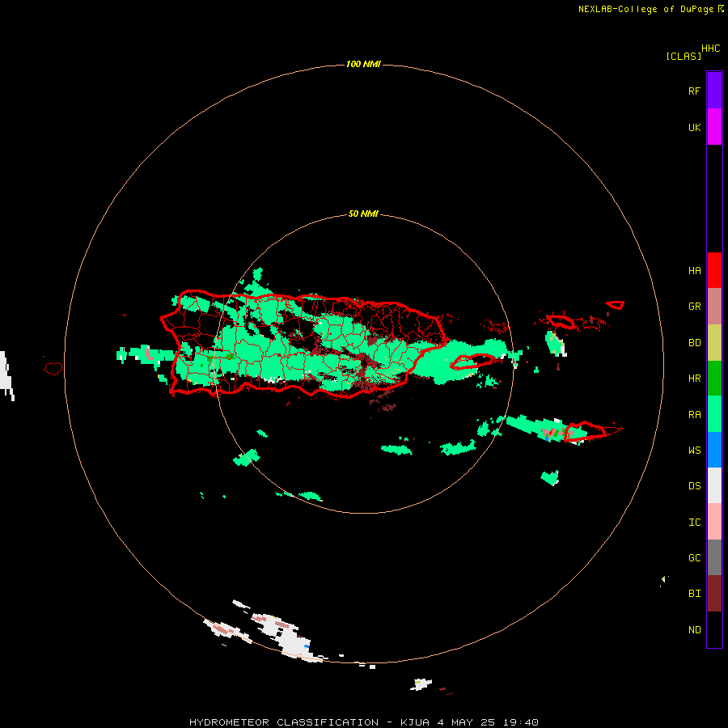Viewport: 728px width, 728px height.
Task: Click the RF purple legend swatch
Action: click(x=714, y=91)
